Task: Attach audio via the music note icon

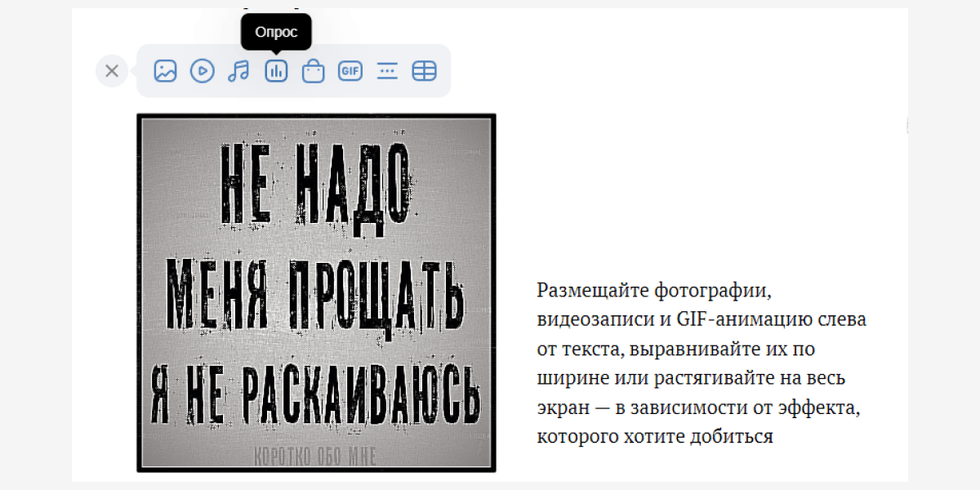Action: click(x=238, y=71)
